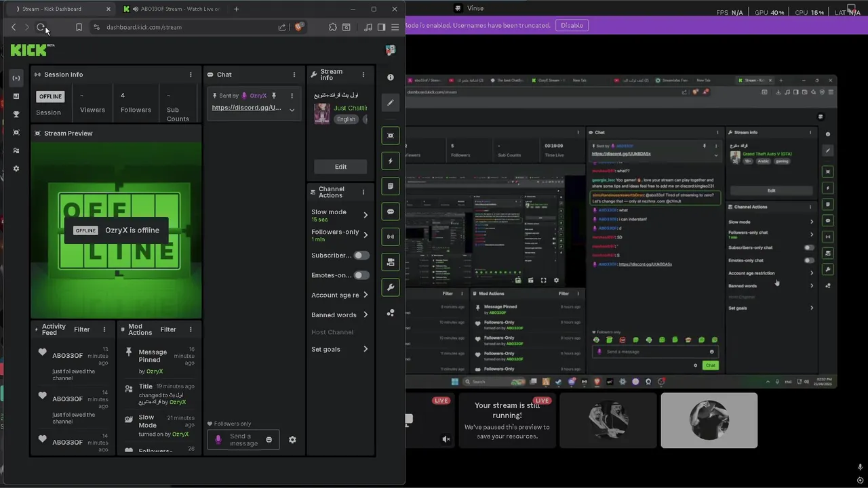Open pinned message kebab menu
Image resolution: width=868 pixels, height=488 pixels.
292,96
